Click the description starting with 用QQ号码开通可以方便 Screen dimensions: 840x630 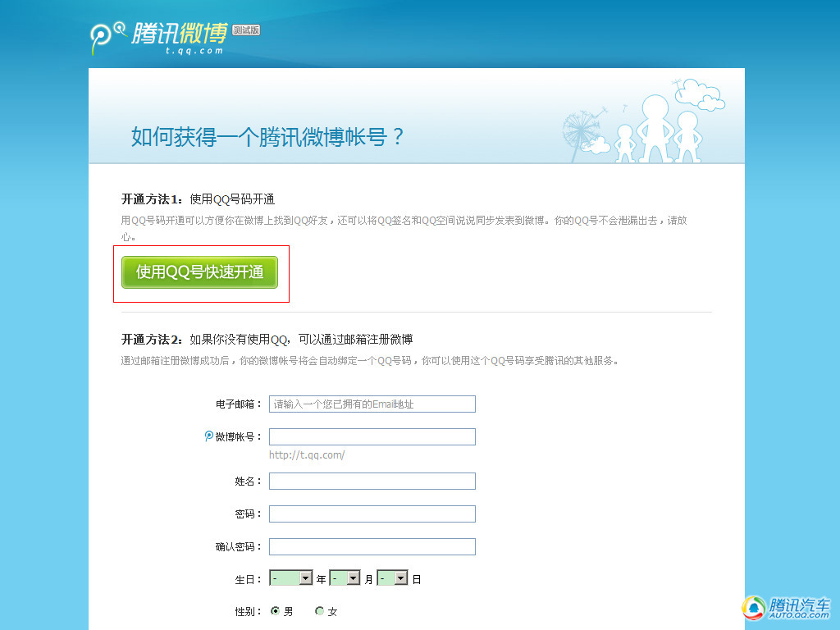(404, 228)
